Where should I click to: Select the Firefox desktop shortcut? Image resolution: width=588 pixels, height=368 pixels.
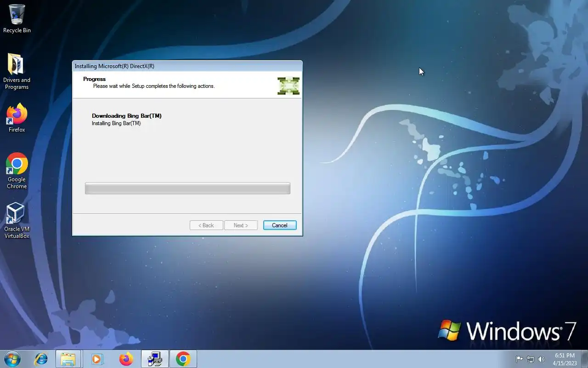click(17, 118)
